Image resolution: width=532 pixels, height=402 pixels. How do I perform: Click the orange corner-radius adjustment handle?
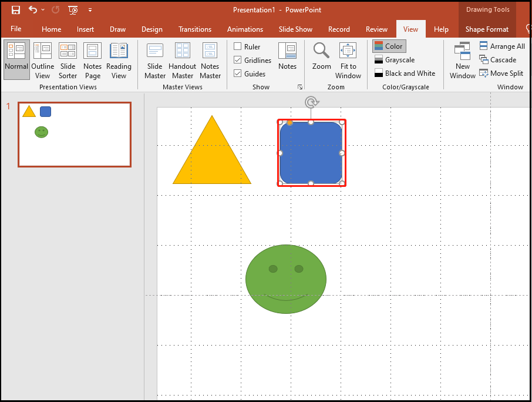click(289, 123)
